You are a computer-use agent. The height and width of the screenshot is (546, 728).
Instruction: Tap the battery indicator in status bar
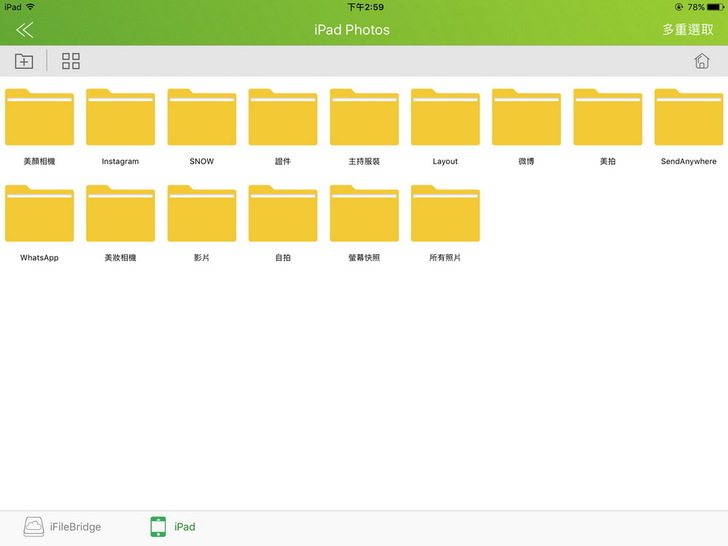715,7
